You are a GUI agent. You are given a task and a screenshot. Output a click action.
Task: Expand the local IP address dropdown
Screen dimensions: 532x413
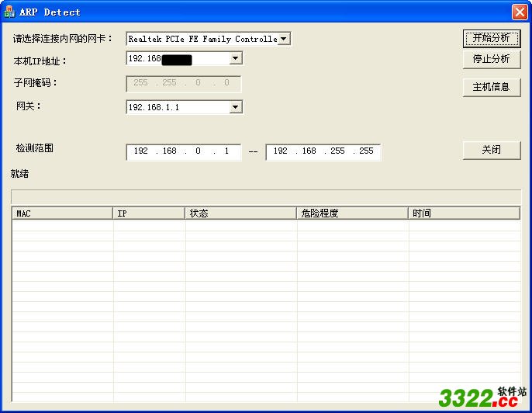tap(236, 58)
